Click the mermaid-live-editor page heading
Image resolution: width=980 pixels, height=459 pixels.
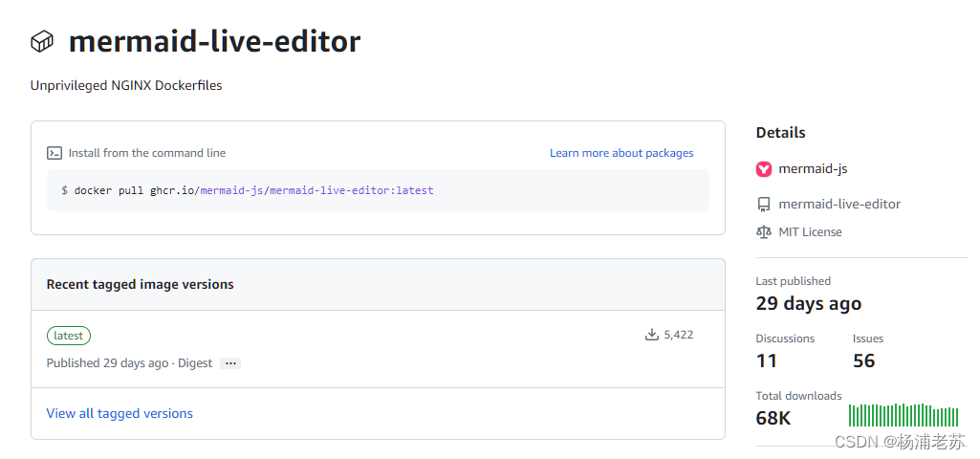pos(214,42)
